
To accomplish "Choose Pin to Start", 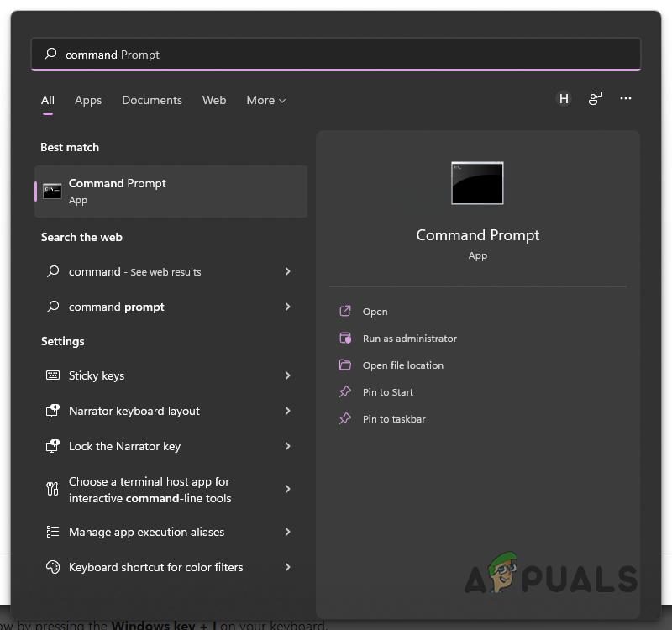I will coord(388,392).
